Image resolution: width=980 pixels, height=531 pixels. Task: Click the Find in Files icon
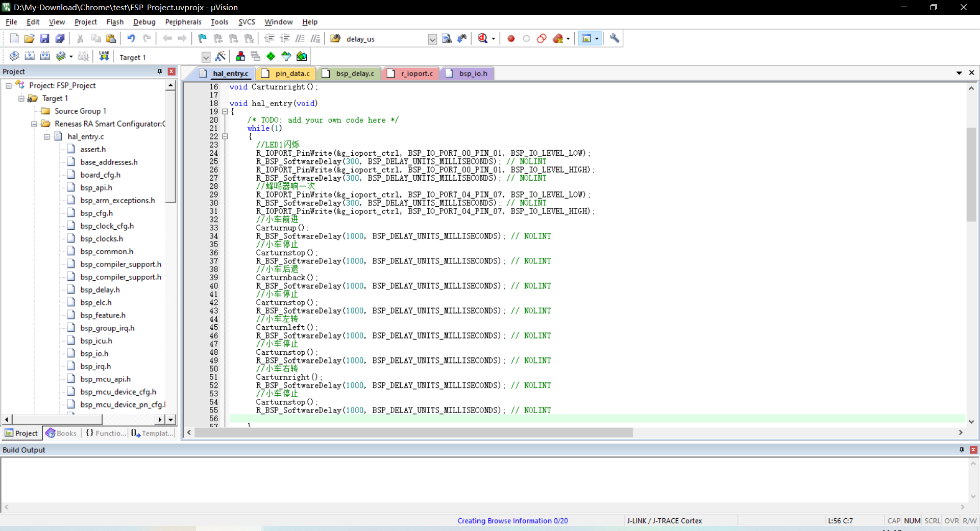pyautogui.click(x=335, y=38)
